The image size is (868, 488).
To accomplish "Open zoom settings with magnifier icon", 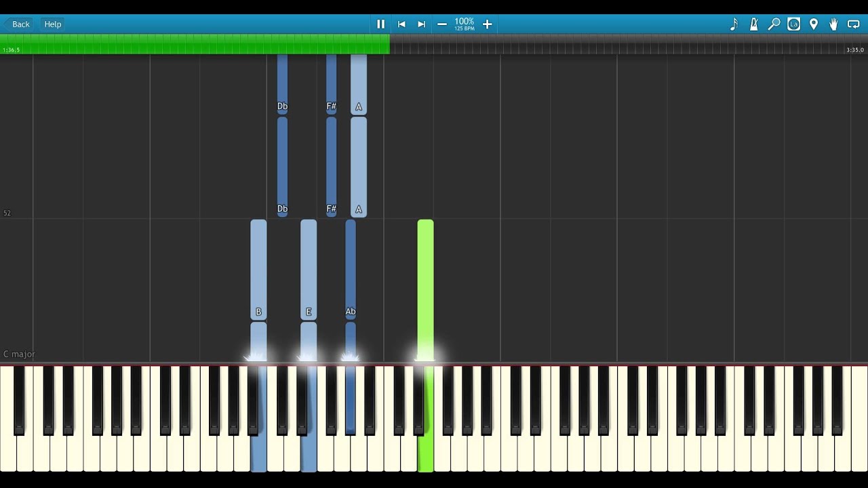I will [774, 24].
